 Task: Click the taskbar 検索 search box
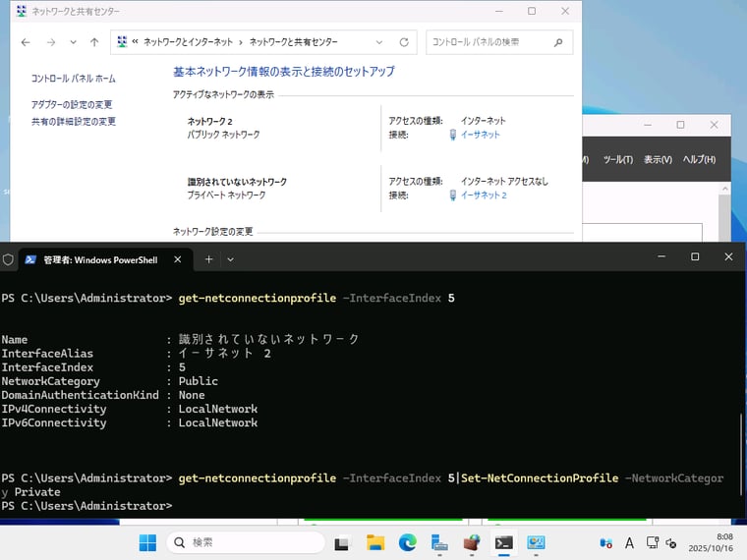pos(246,542)
